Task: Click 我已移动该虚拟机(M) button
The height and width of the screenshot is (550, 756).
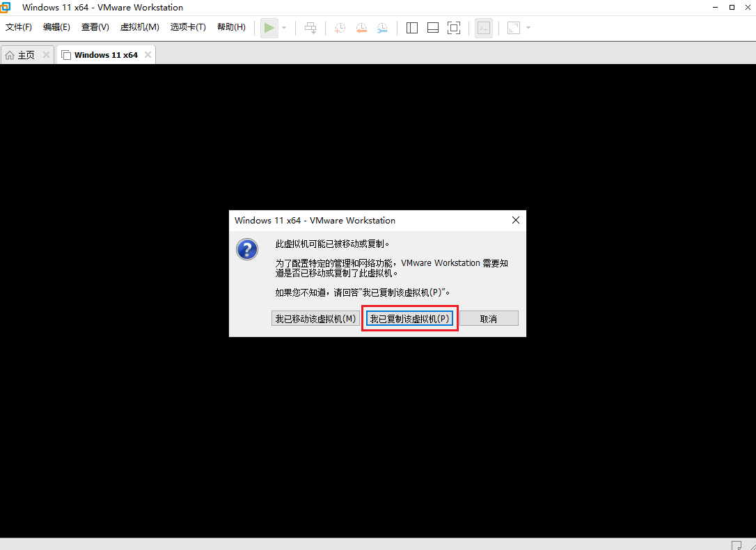Action: [x=315, y=318]
